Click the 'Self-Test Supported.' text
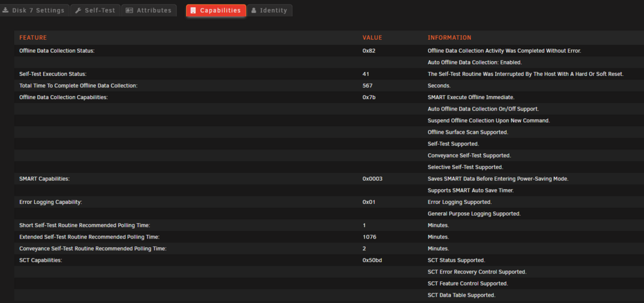 click(453, 144)
